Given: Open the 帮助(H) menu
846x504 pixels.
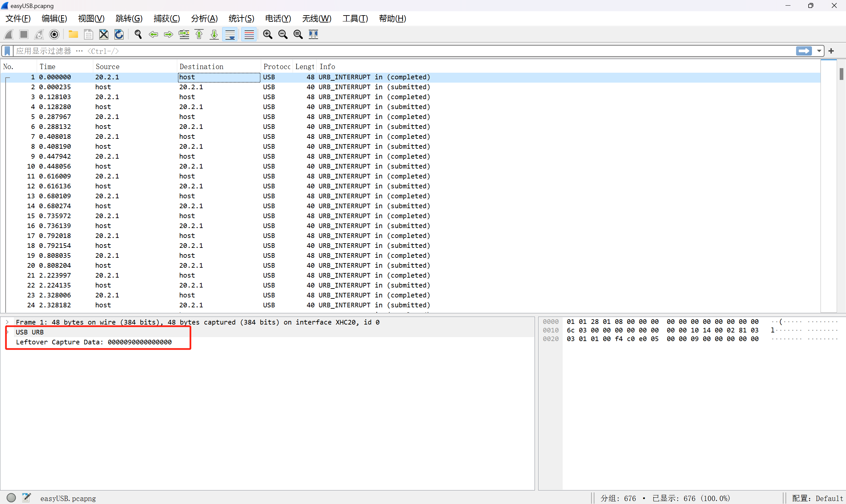Looking at the screenshot, I should (x=393, y=19).
